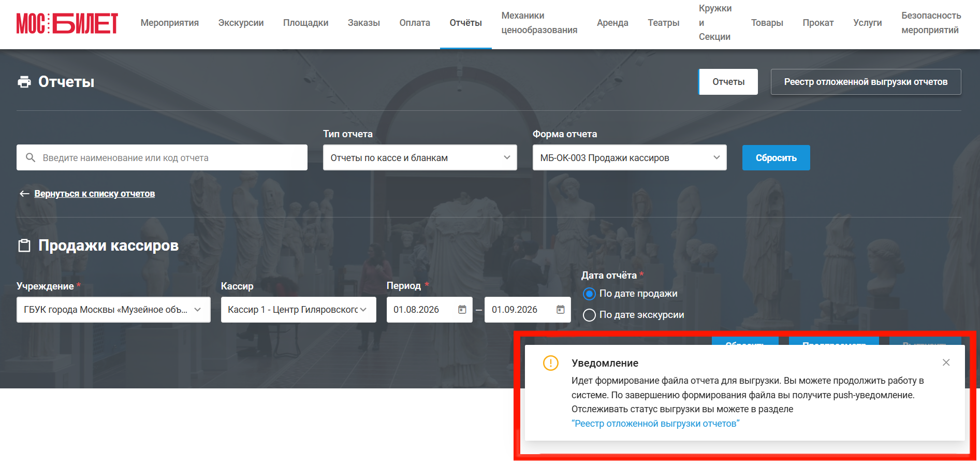
Task: Close the Уведомление notification
Action: (946, 363)
